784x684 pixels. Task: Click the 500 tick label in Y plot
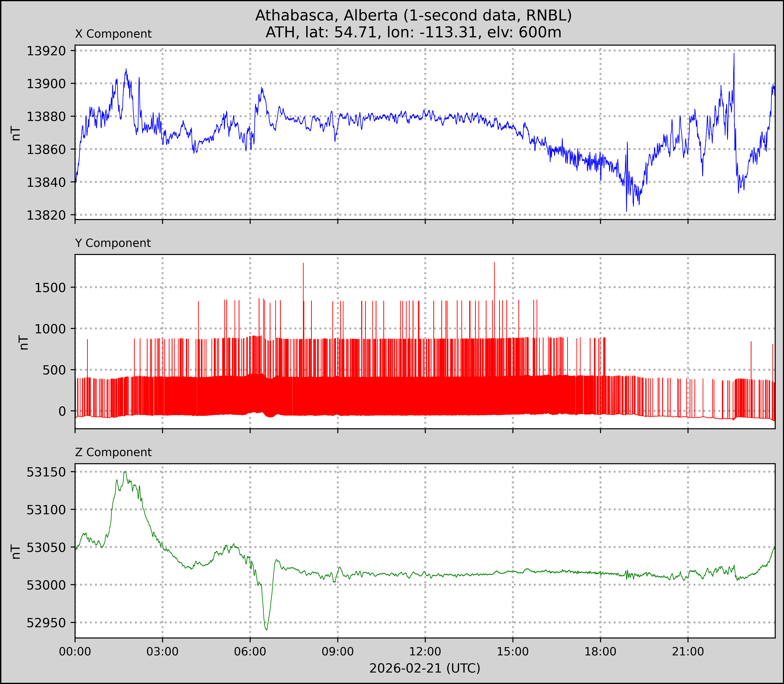[x=55, y=370]
